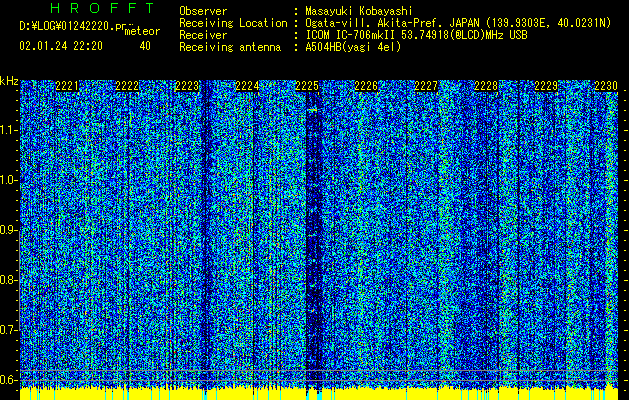The width and height of the screenshot is (629, 400).
Task: Click the Receiver field label
Action: coord(203,35)
